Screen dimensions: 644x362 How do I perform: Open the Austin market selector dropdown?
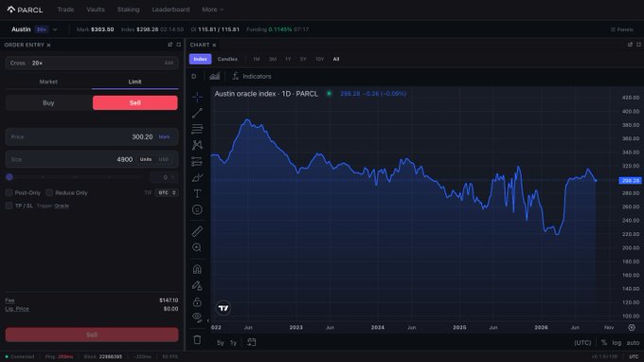[34, 29]
